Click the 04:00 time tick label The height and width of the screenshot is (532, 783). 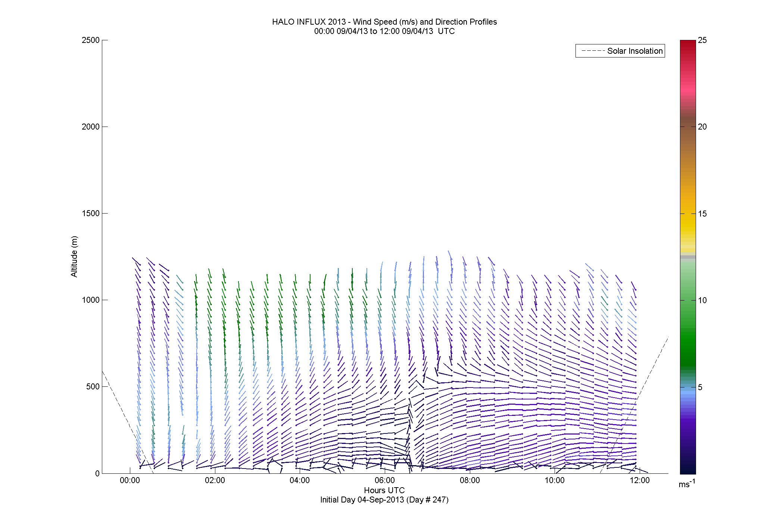(x=300, y=480)
